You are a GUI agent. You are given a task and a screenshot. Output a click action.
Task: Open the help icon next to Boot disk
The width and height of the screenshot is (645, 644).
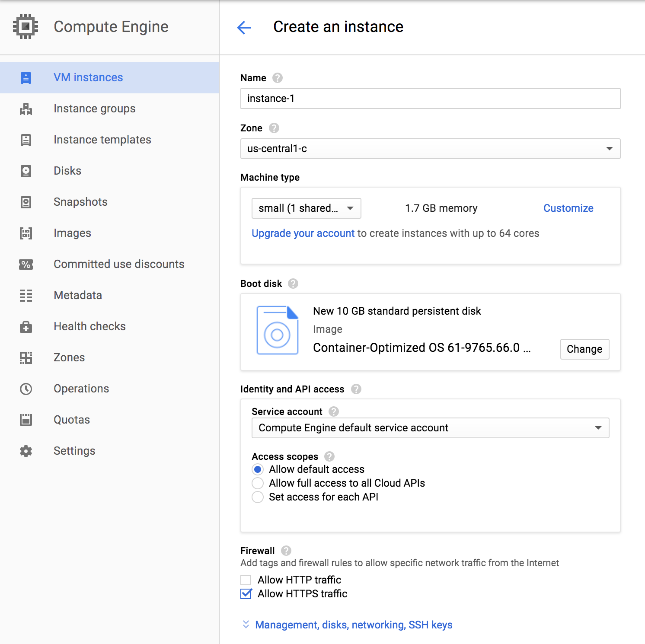click(293, 284)
